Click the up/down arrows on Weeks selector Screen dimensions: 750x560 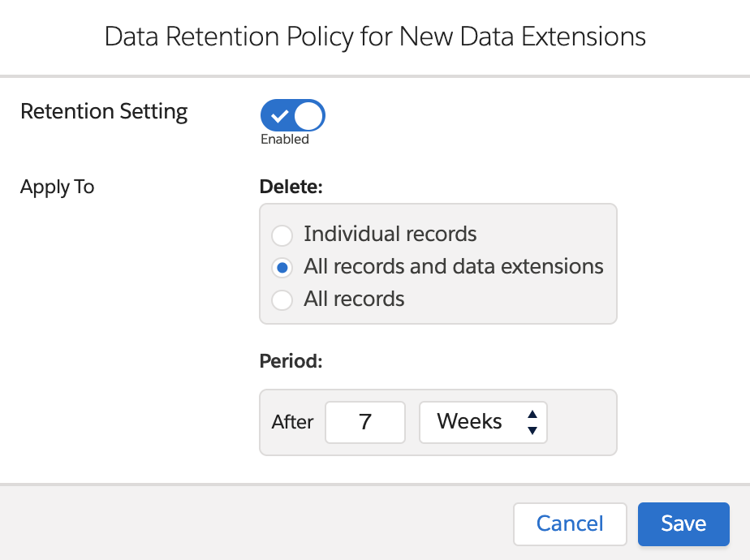(x=532, y=422)
